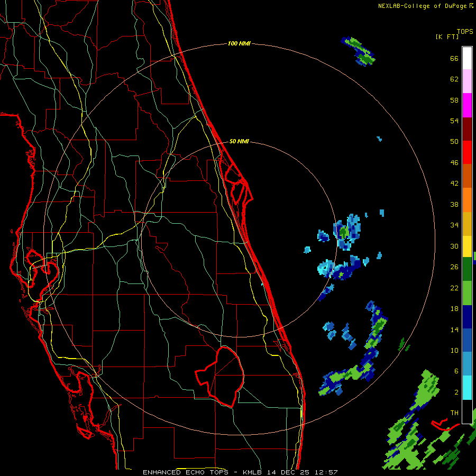
Task: Click the '10' legend value
Action: pyautogui.click(x=454, y=350)
